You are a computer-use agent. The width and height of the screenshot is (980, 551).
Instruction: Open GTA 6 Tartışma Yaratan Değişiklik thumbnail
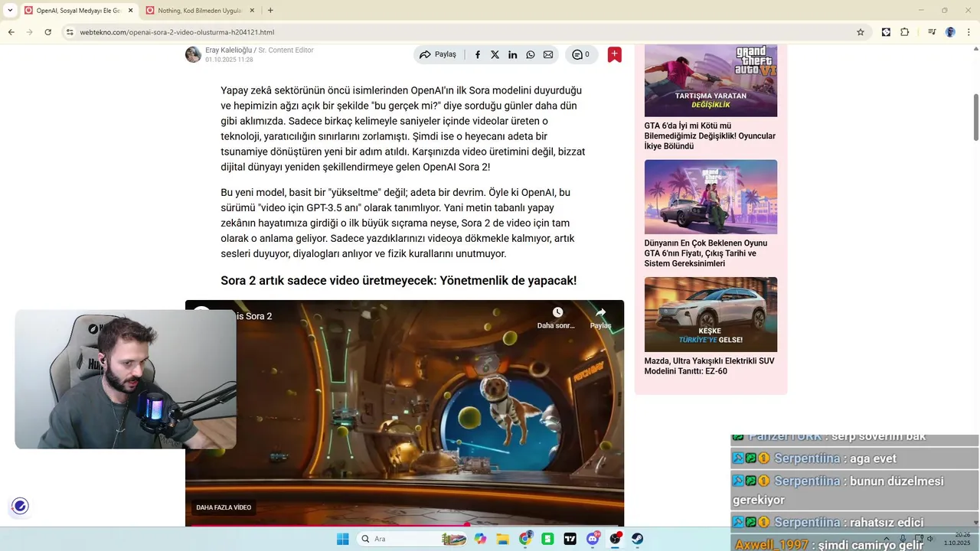[x=710, y=80]
